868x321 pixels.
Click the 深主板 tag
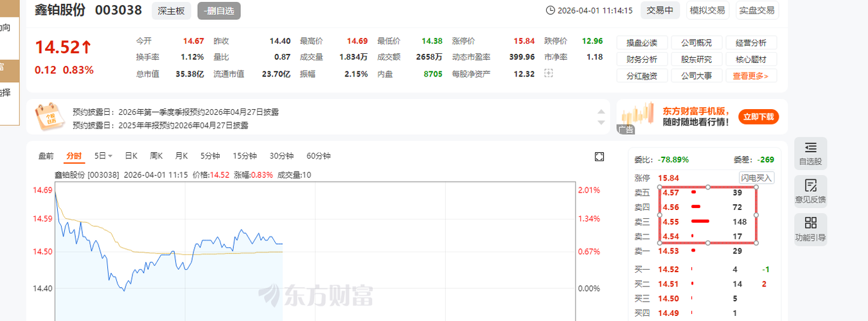pos(171,10)
